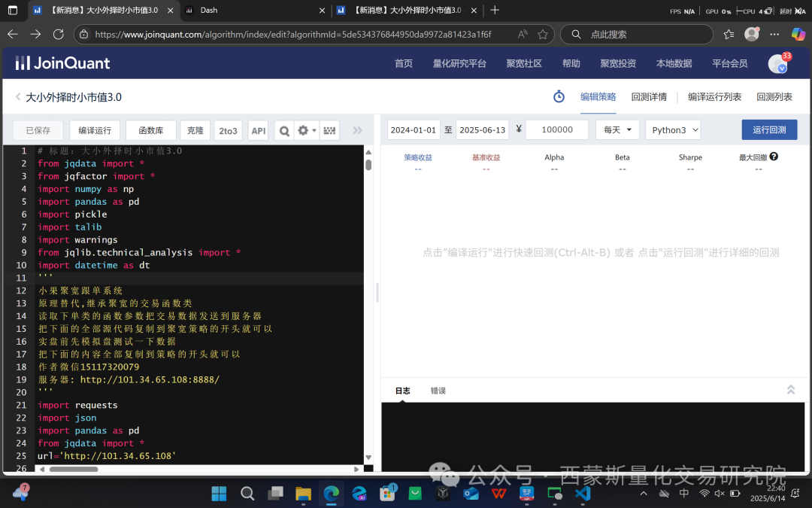Click the 函数库 button

(x=150, y=131)
